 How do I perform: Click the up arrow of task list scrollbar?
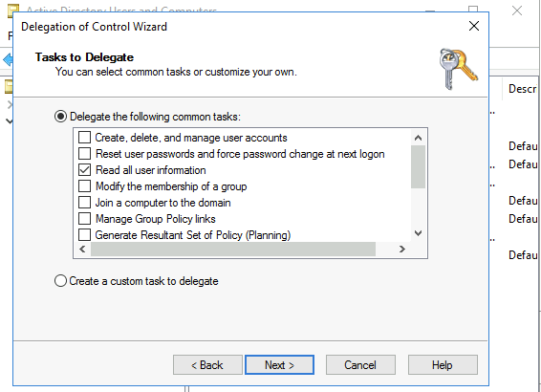click(x=418, y=138)
